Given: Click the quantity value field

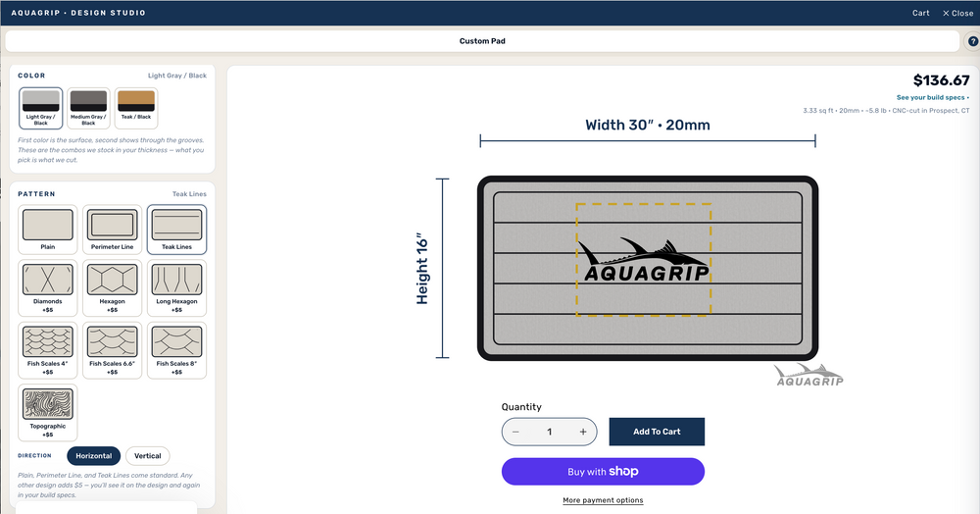Looking at the screenshot, I should pyautogui.click(x=550, y=432).
